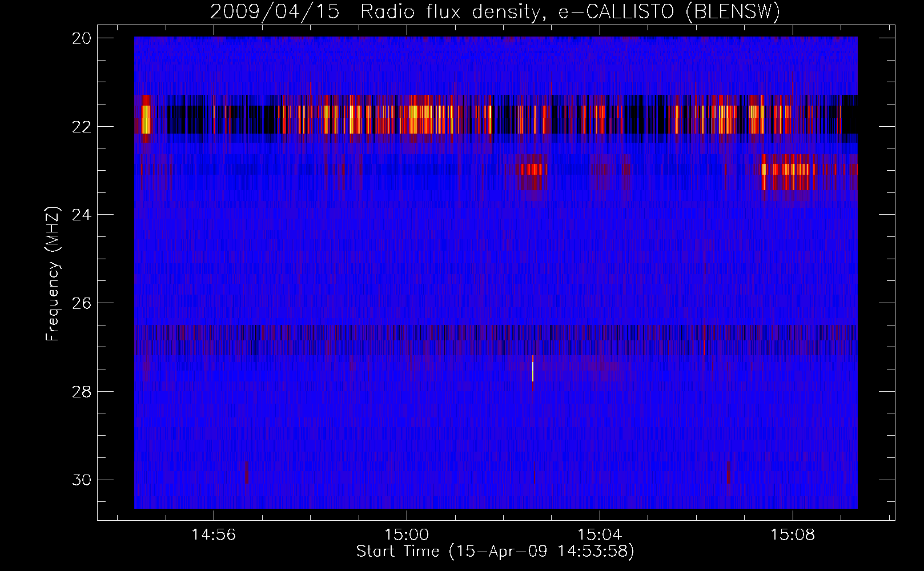Image resolution: width=924 pixels, height=571 pixels.
Task: Click the yellow burst at 22 MHz at plot start
Action: 146,118
